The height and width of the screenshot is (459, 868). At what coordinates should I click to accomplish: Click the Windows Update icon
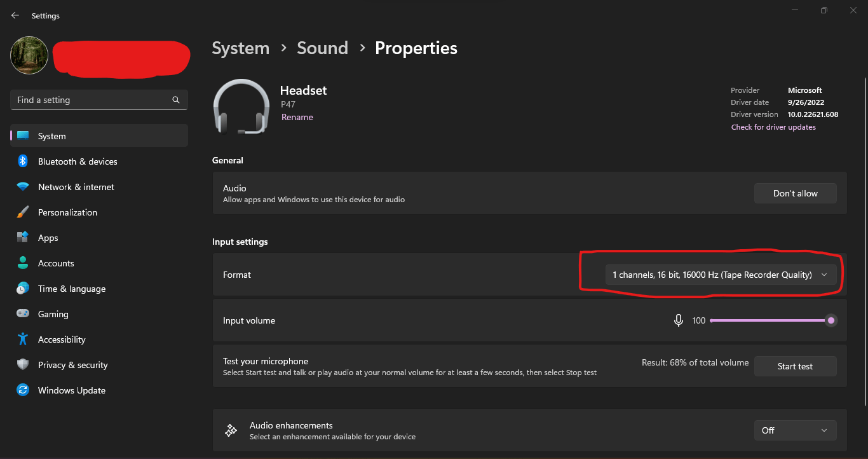point(23,390)
